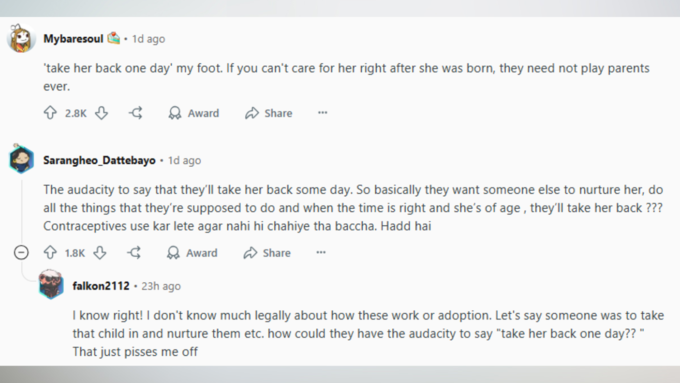Click reply arrow icon on Mybaresoul's comment
Viewport: 680px width, 383px height.
[136, 113]
